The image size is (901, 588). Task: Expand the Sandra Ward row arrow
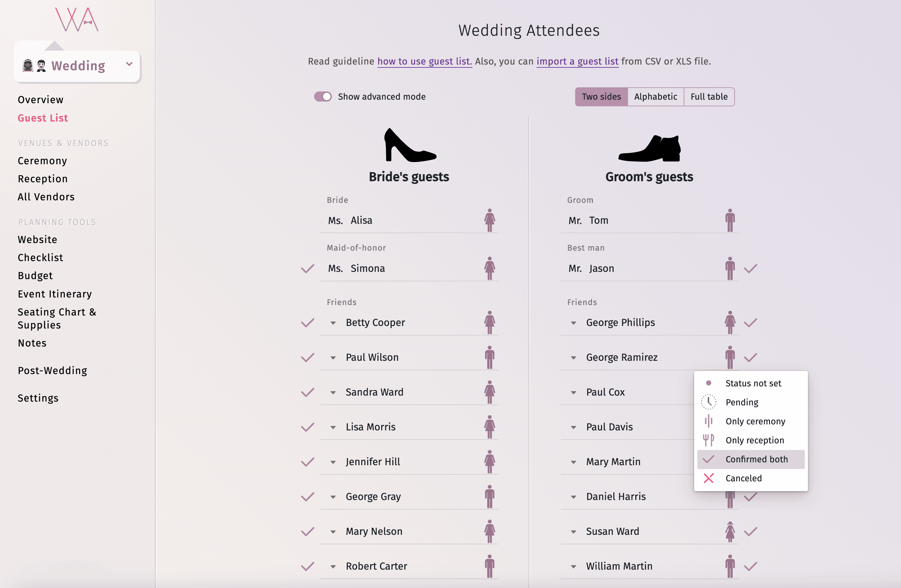pos(333,393)
